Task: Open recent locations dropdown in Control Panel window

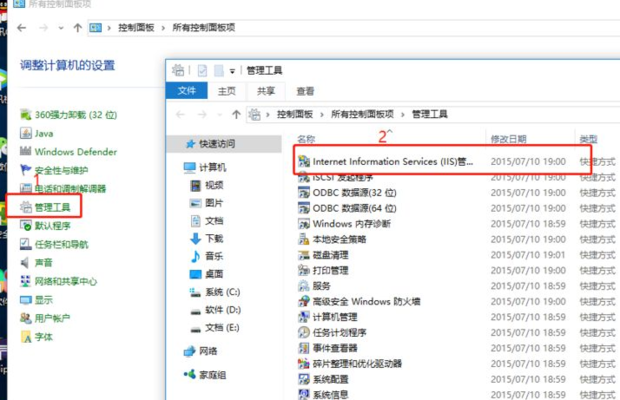Action: pos(60,28)
